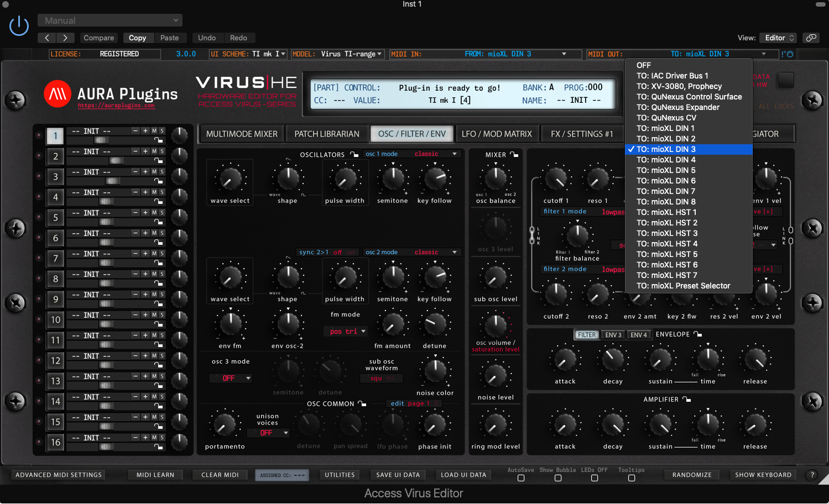829x504 pixels.
Task: Choose TO: QuNexus Expander output
Action: pyautogui.click(x=689, y=107)
